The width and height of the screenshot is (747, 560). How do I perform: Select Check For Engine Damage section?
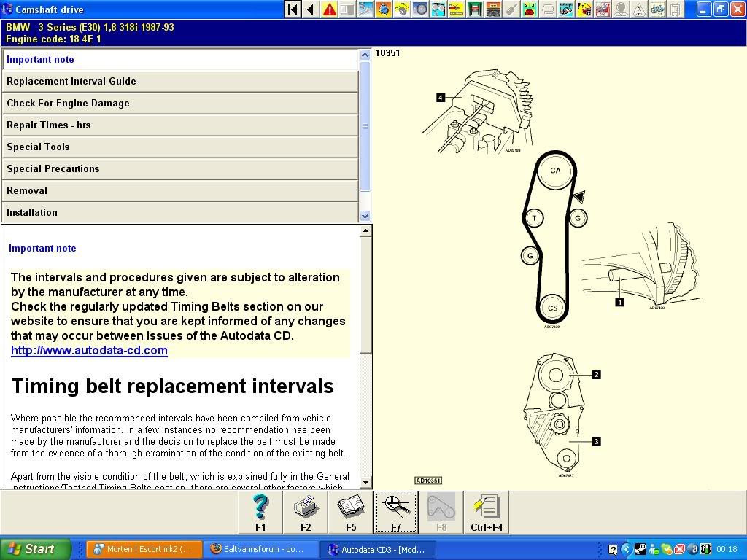(180, 104)
